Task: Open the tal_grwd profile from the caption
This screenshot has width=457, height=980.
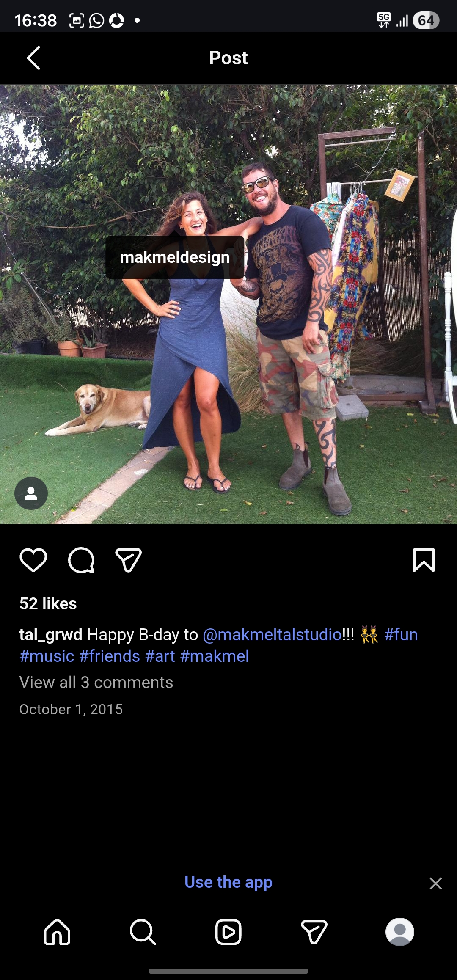Action: coord(51,635)
